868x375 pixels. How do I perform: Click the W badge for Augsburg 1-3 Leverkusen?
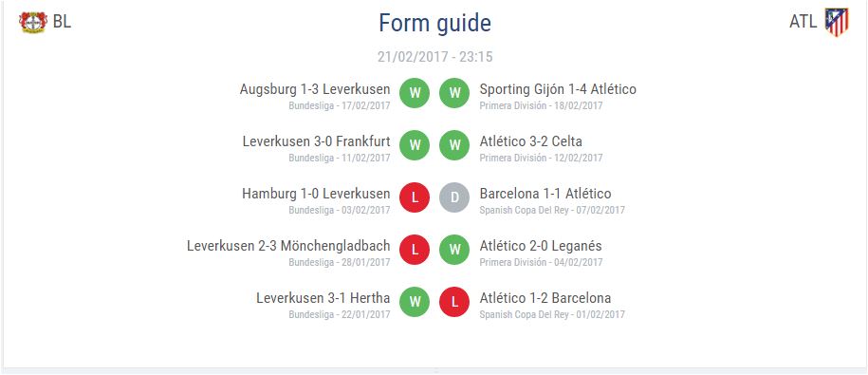point(415,94)
